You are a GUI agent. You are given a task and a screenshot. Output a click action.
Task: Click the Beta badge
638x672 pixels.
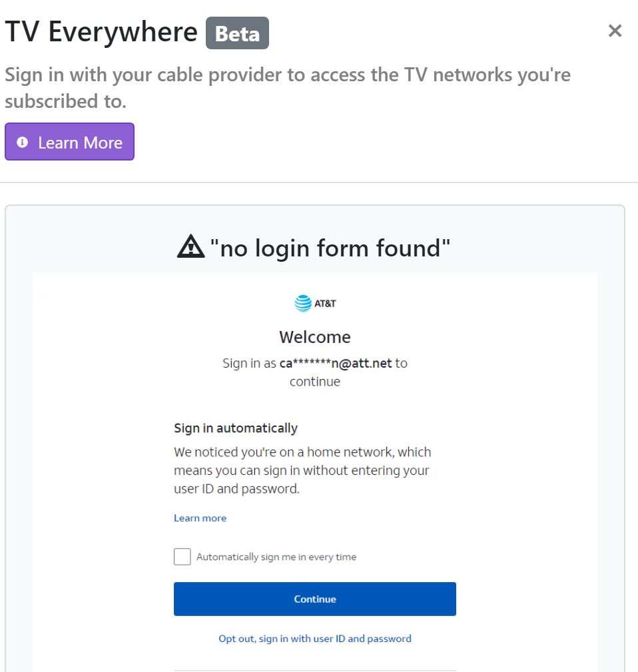coord(237,33)
